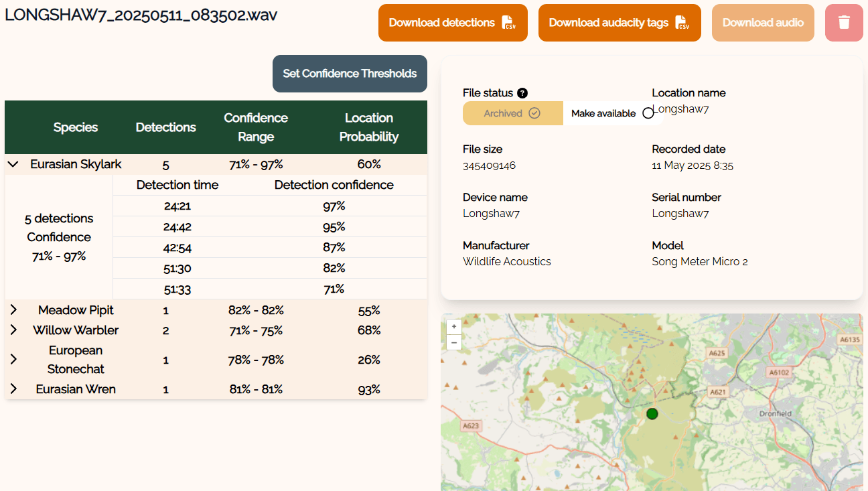Image resolution: width=868 pixels, height=491 pixels.
Task: Expand the Willow Warbler row
Action: tap(13, 330)
